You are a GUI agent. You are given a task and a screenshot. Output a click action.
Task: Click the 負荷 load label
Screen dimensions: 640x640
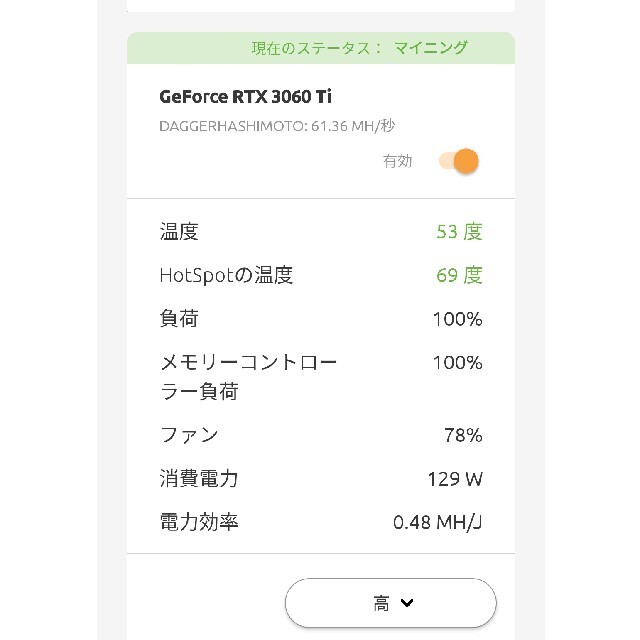(179, 318)
